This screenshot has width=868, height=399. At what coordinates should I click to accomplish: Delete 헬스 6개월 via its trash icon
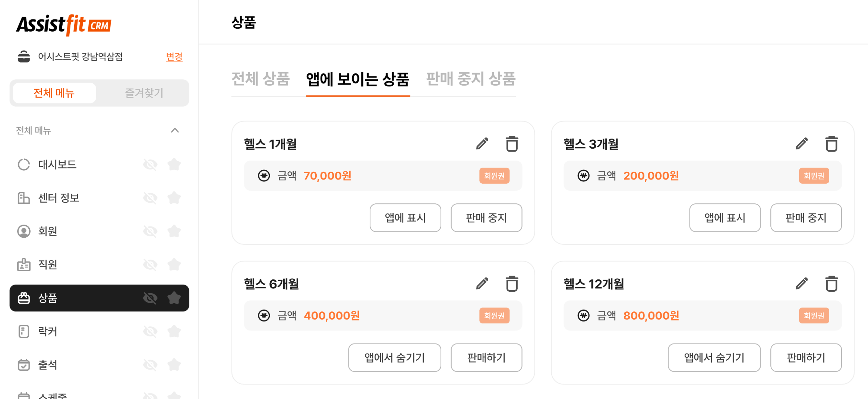[512, 284]
